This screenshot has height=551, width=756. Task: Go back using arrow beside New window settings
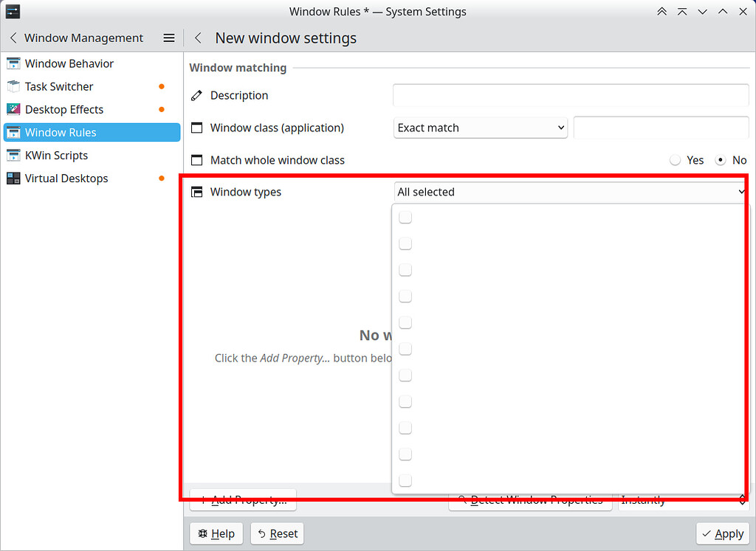pos(198,38)
